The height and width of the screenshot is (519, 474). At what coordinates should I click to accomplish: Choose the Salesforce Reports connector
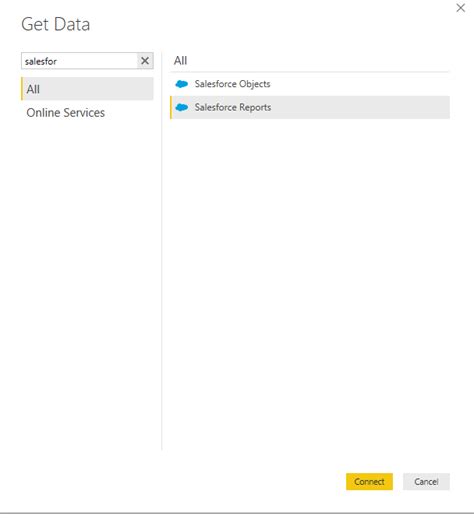[310, 107]
